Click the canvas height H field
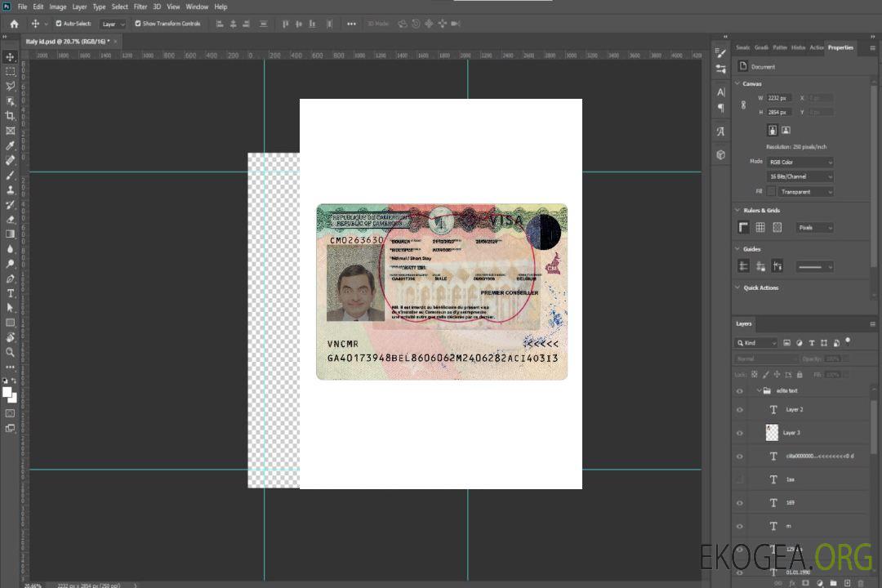Screen dimensions: 882x588 (778, 113)
